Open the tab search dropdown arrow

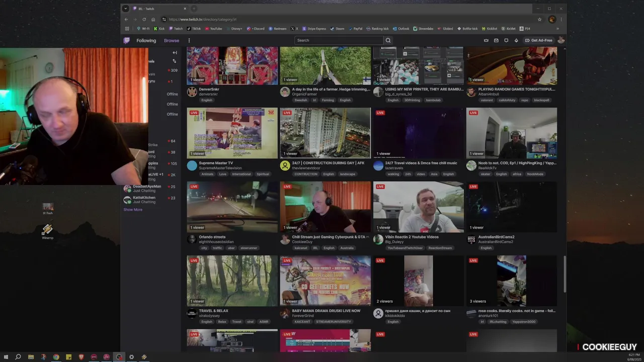pyautogui.click(x=126, y=9)
